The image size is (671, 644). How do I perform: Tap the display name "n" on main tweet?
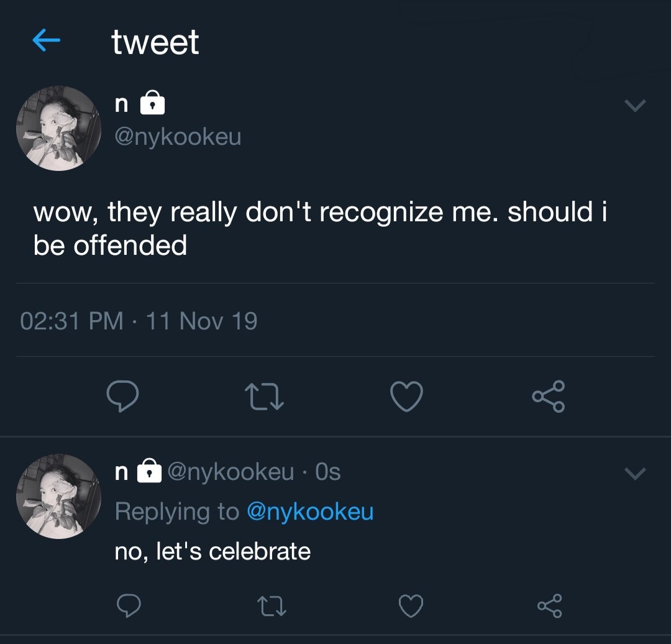122,105
